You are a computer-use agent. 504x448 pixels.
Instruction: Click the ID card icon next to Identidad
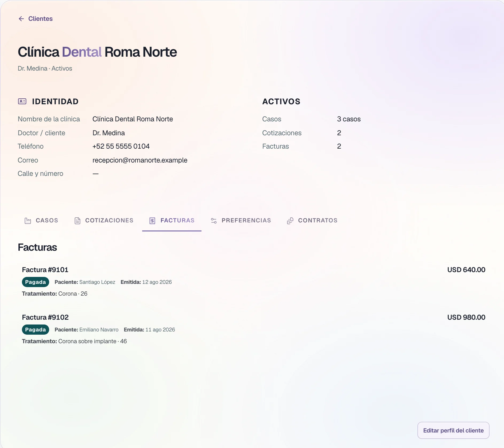coord(22,101)
